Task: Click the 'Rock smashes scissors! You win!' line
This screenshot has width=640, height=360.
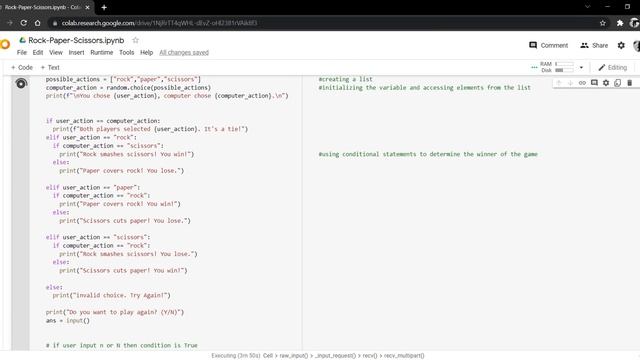Action: click(x=127, y=154)
